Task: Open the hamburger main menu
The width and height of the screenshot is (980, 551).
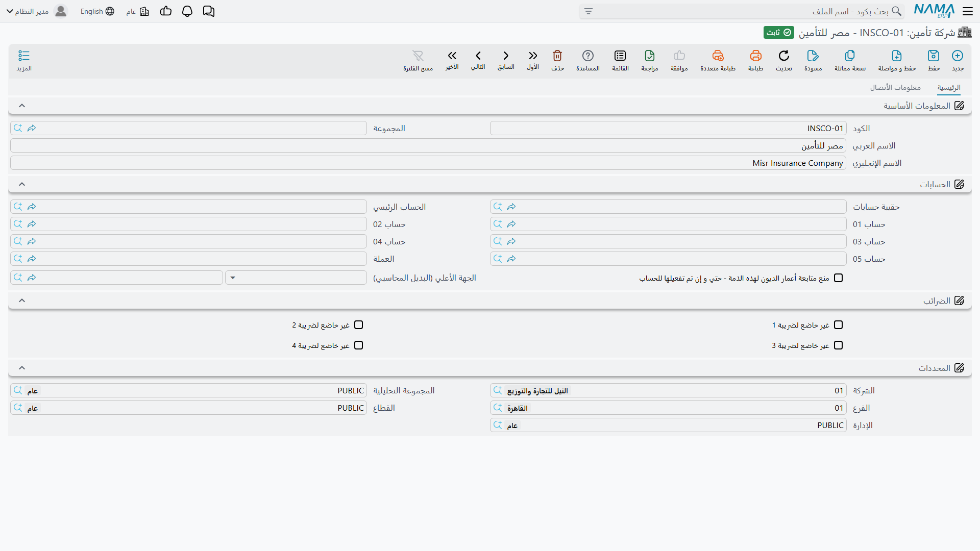Action: click(968, 11)
